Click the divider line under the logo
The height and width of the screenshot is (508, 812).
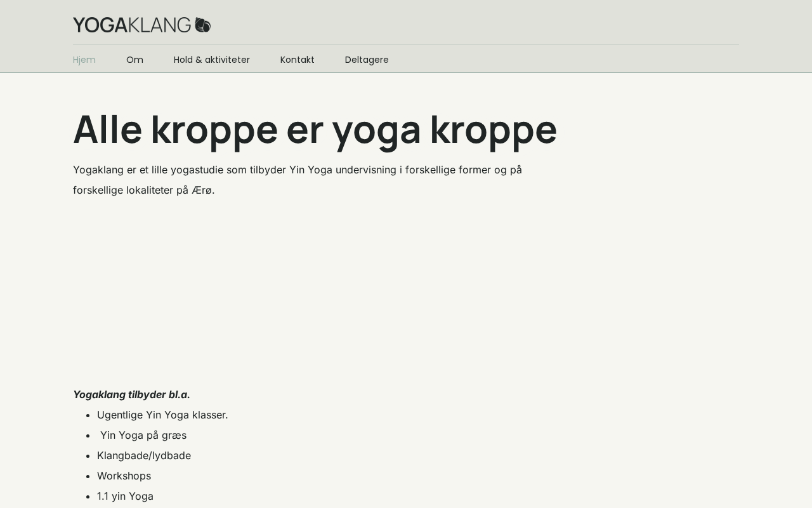tap(406, 44)
